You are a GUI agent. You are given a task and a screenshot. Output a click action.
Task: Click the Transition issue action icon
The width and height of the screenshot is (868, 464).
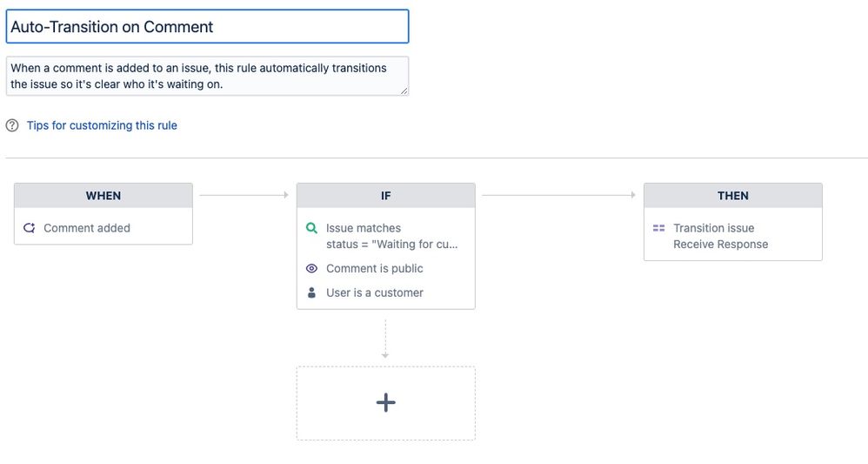coord(658,228)
